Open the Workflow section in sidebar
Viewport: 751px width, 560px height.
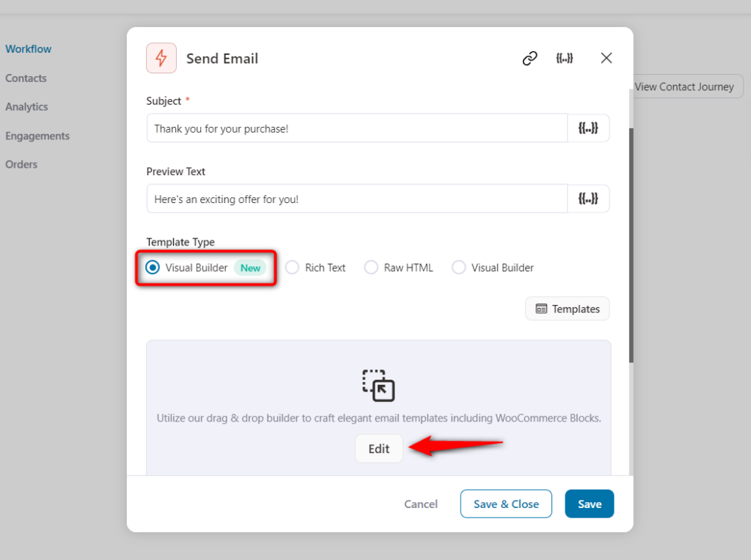(x=28, y=49)
